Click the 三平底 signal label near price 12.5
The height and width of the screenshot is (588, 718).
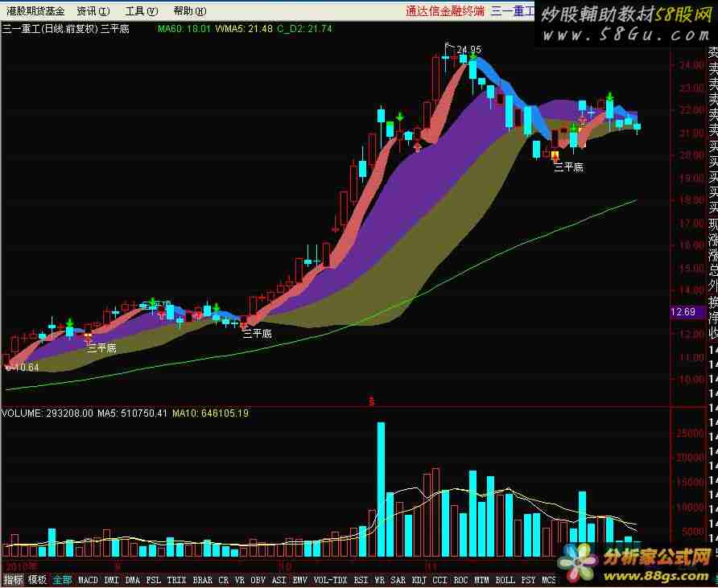click(258, 334)
